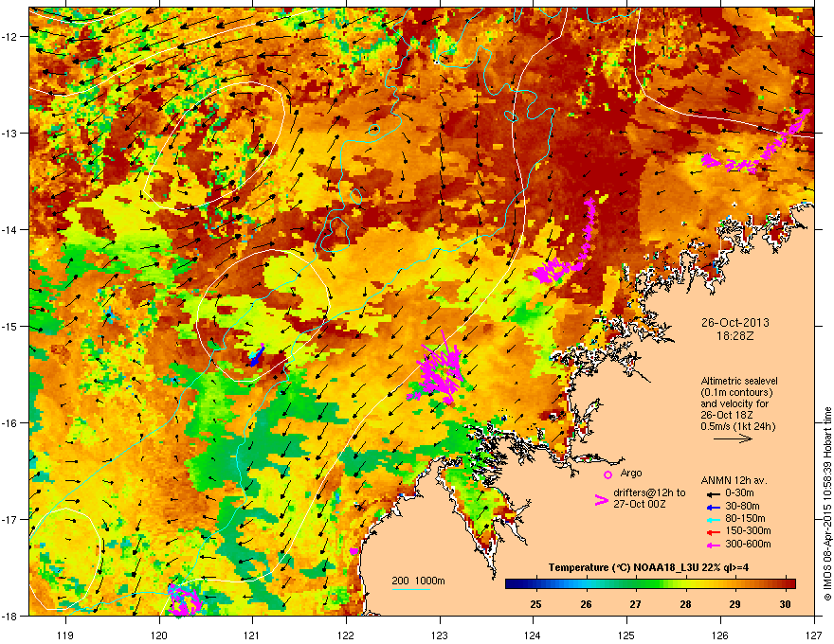
Task: Click the 0.5m/s velocity scale arrow
Action: click(733, 438)
